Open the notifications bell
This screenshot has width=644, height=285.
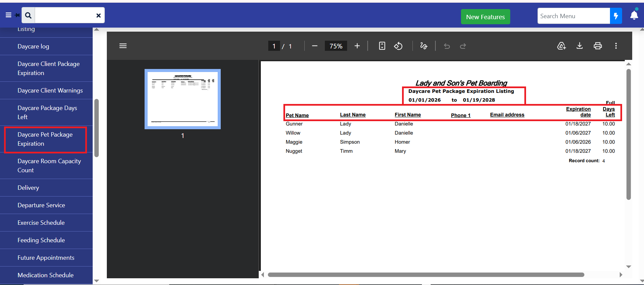[634, 15]
